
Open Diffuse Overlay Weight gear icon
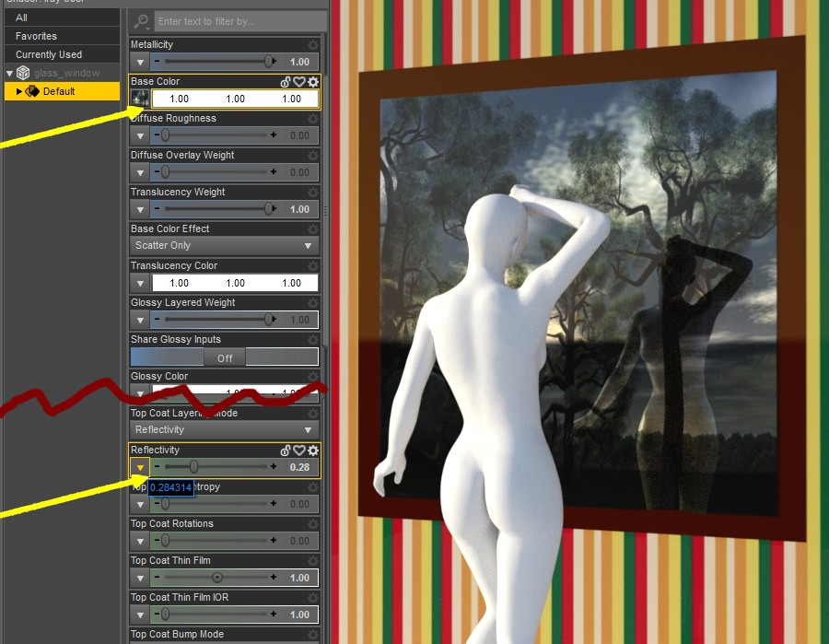pos(313,155)
